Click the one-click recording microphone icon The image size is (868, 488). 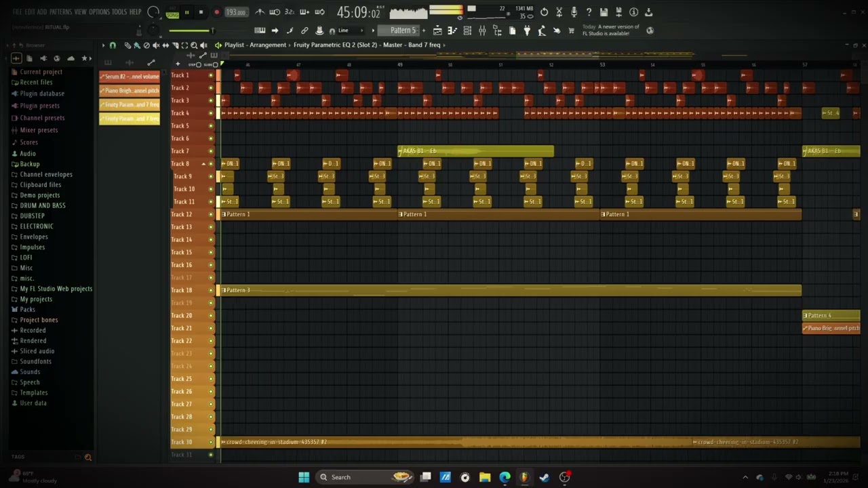[x=574, y=12]
